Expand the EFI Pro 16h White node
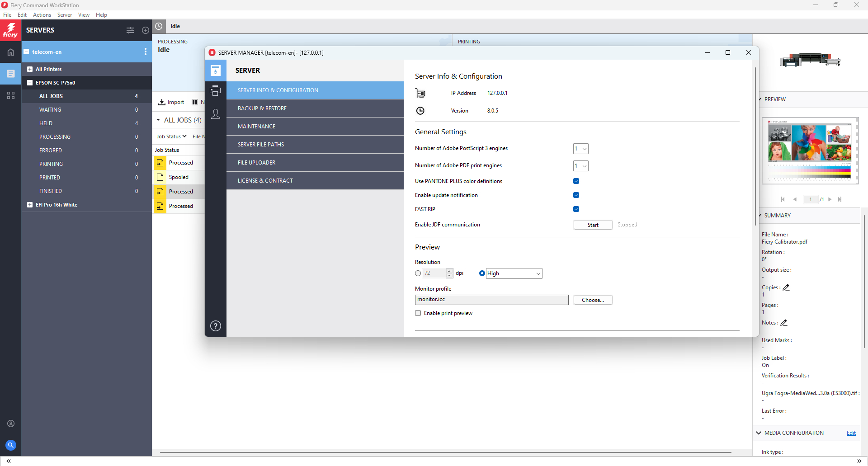Screen dimensions: 868x466 (x=30, y=205)
